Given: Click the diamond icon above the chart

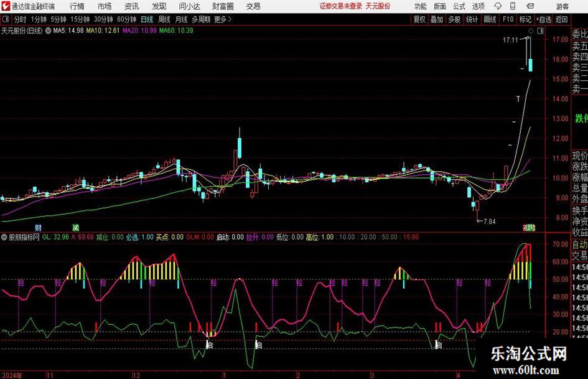Looking at the screenshot, I should 531,30.
